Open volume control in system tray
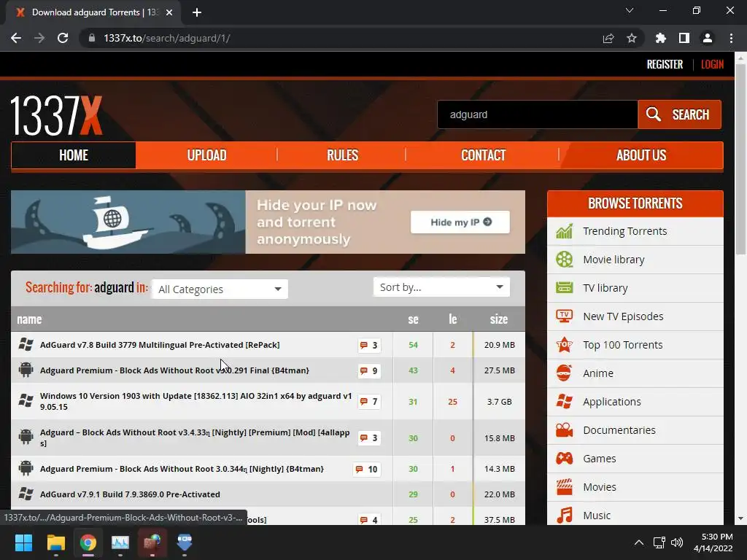Screen dimensions: 747x560 click(676, 542)
